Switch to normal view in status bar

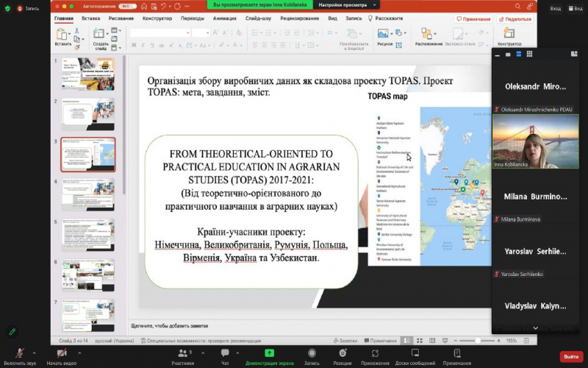point(406,341)
